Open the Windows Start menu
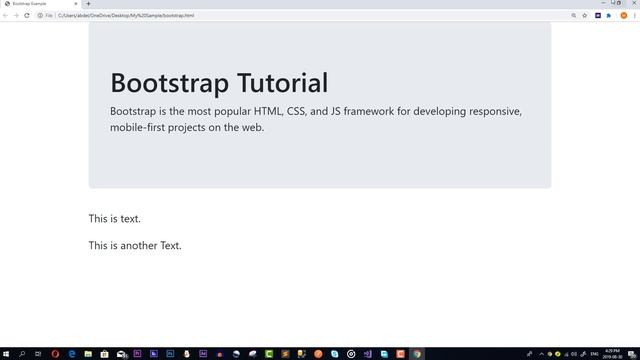Viewport: 640px width, 360px height. (x=6, y=354)
